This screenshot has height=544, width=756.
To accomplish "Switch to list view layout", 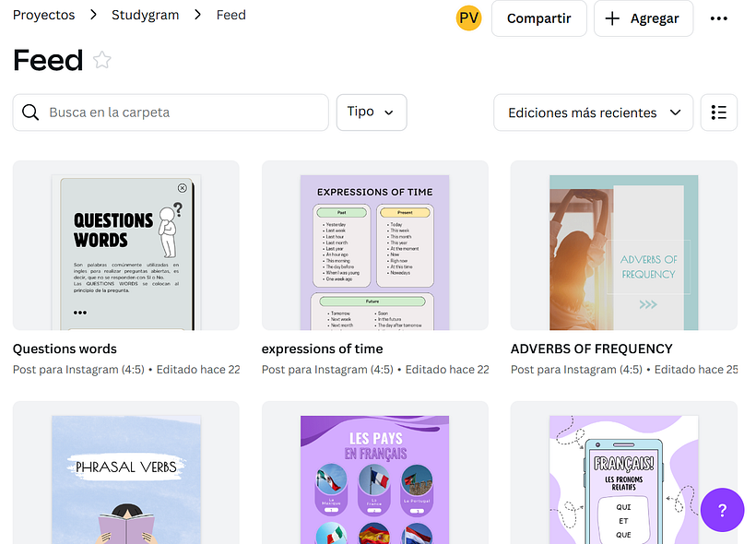I will 718,112.
